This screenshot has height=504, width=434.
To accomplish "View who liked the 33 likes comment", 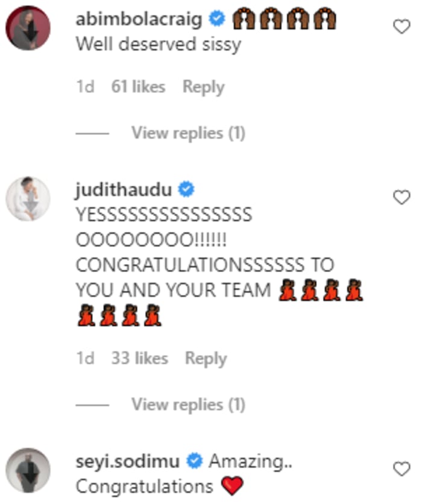I will [x=139, y=358].
